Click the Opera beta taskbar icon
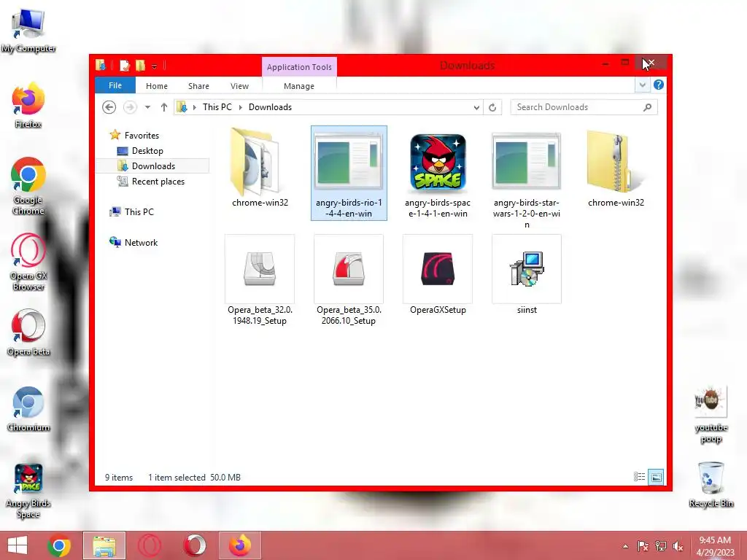Viewport: 747px width, 560px height. (x=194, y=545)
